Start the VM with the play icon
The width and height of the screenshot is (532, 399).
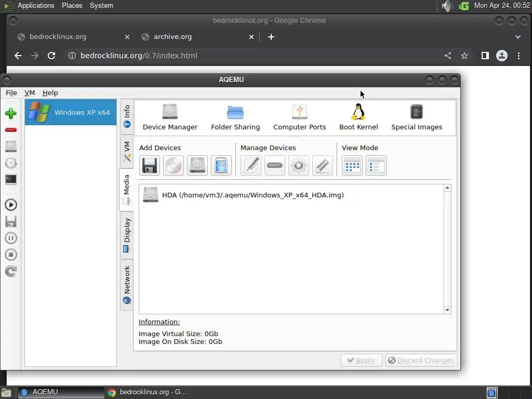click(11, 205)
